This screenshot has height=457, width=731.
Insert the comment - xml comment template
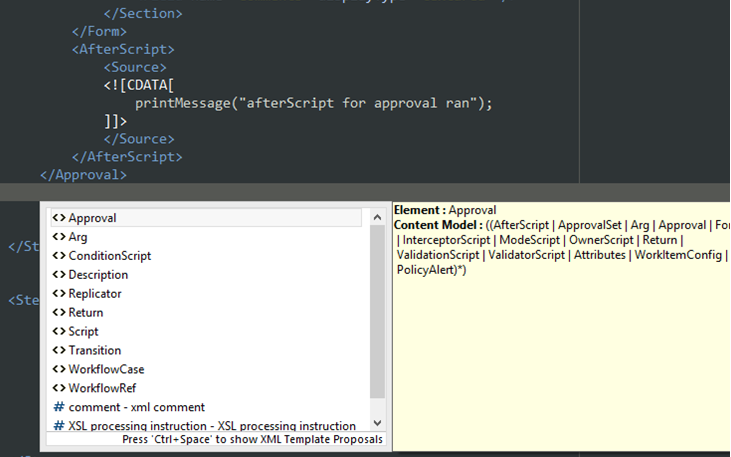tap(136, 407)
